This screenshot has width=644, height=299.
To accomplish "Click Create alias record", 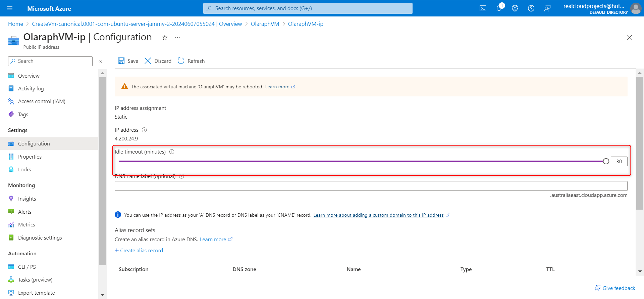I will (139, 251).
